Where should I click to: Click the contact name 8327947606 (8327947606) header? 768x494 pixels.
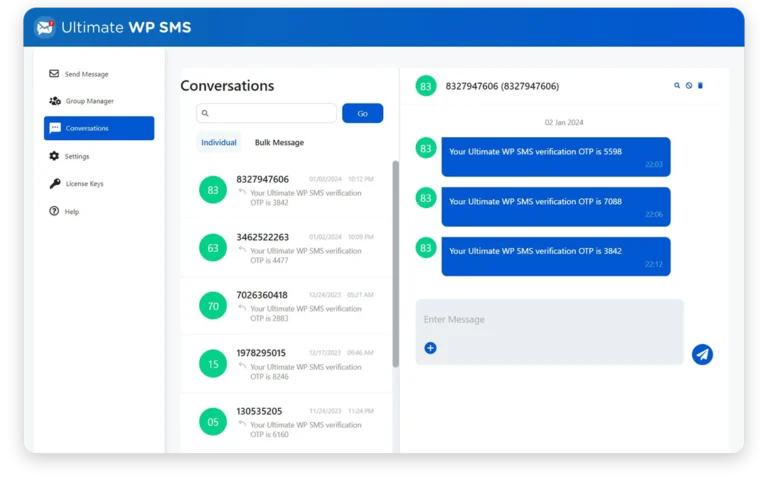(502, 86)
